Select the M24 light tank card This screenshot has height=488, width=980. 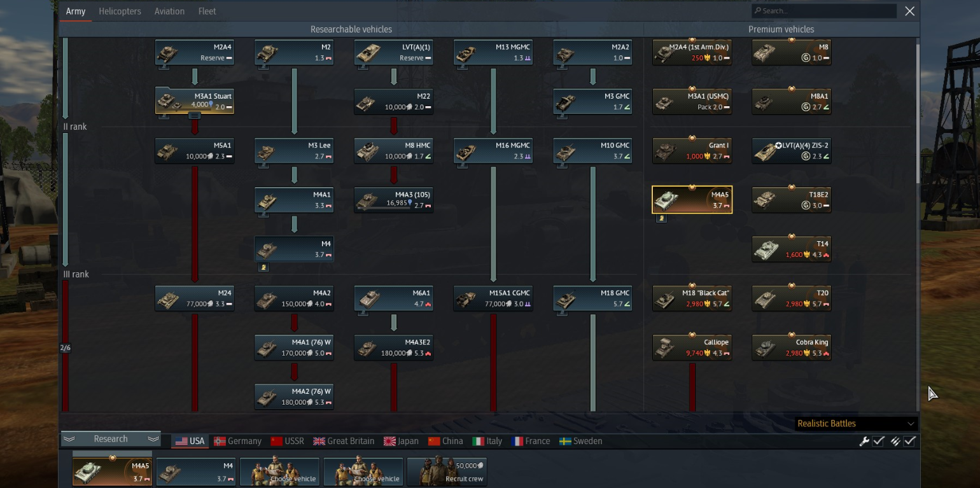(195, 298)
